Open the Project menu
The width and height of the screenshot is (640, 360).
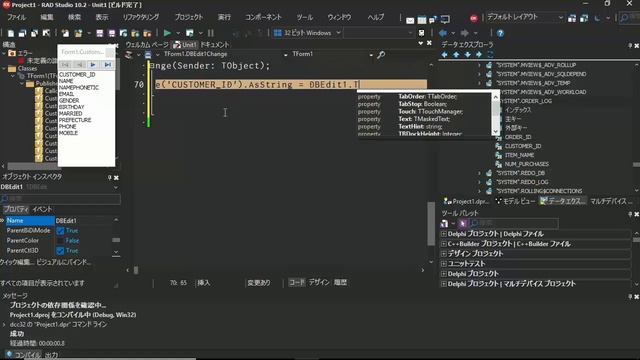[189, 17]
